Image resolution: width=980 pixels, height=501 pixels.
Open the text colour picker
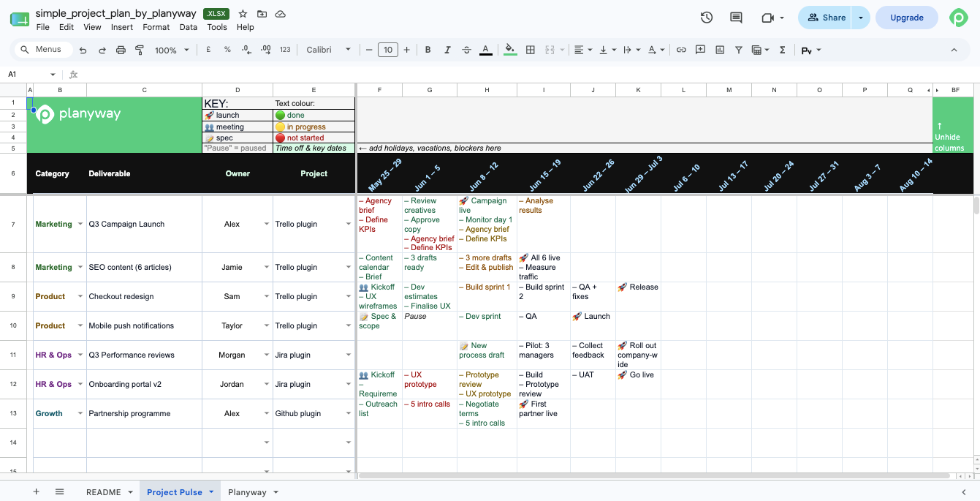point(485,50)
